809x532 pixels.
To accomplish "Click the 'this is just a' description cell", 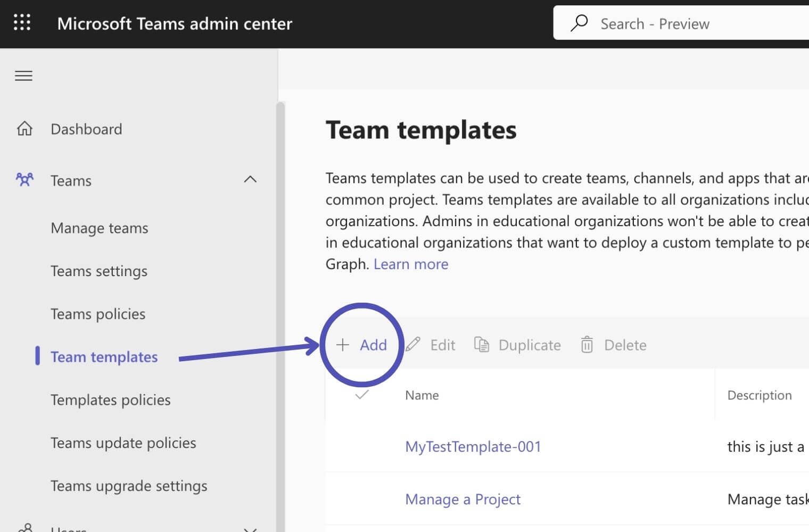I will (766, 446).
